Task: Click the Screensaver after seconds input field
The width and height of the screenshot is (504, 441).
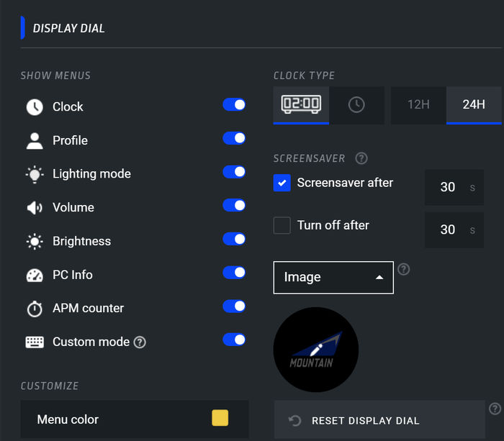Action: tap(448, 187)
